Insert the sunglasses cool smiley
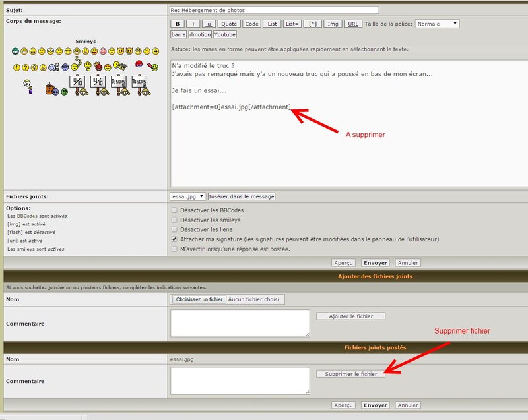The height and width of the screenshot is (420, 528). click(68, 51)
